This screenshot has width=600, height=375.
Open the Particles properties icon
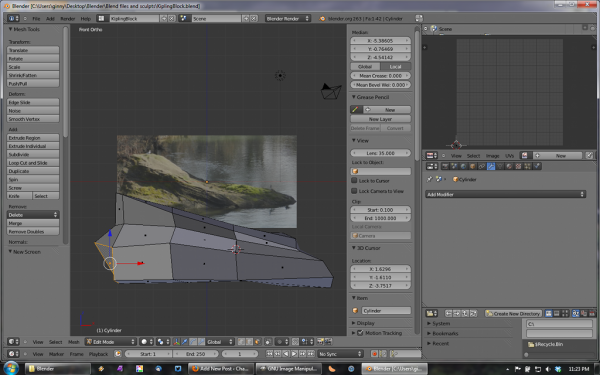(528, 166)
